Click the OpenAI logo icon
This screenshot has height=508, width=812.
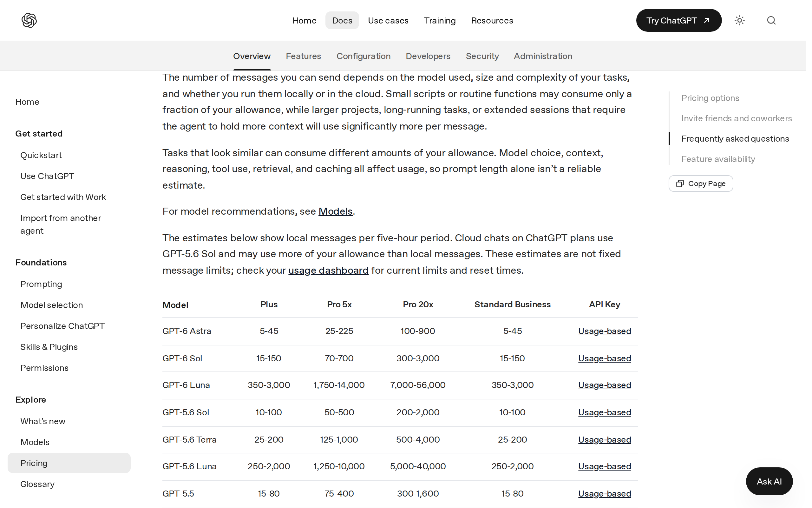click(x=29, y=20)
